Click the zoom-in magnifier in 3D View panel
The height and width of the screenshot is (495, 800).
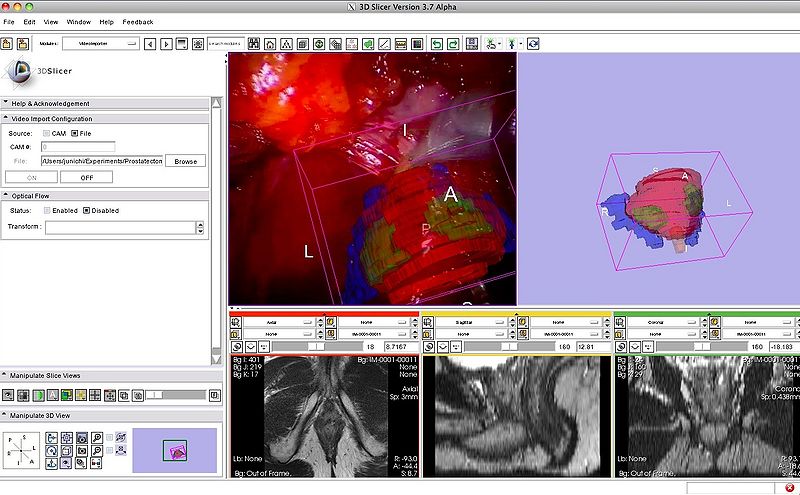(96, 438)
